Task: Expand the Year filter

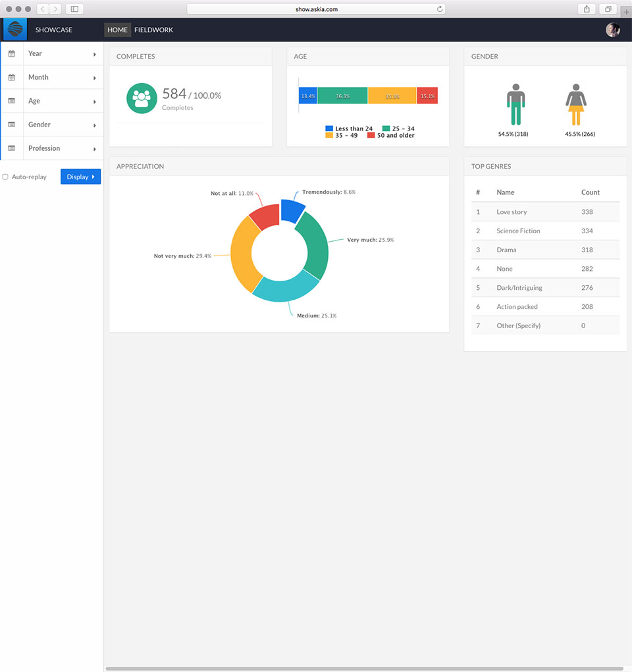Action: [x=52, y=53]
